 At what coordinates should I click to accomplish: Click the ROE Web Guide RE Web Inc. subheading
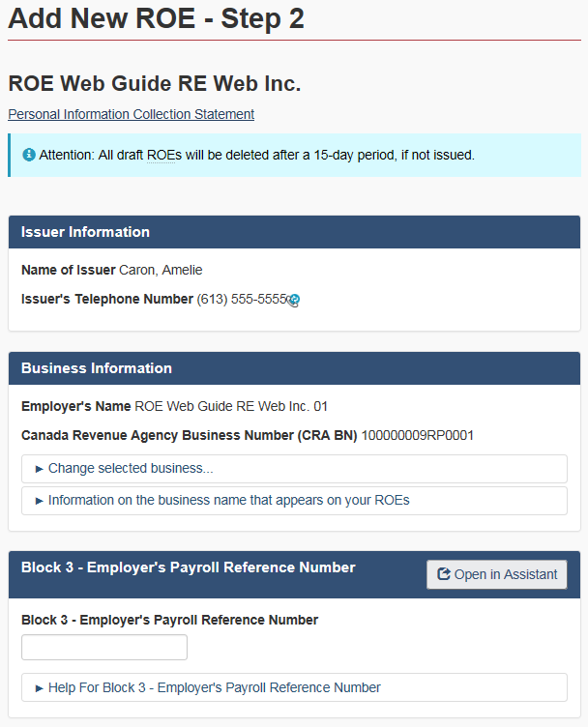154,84
